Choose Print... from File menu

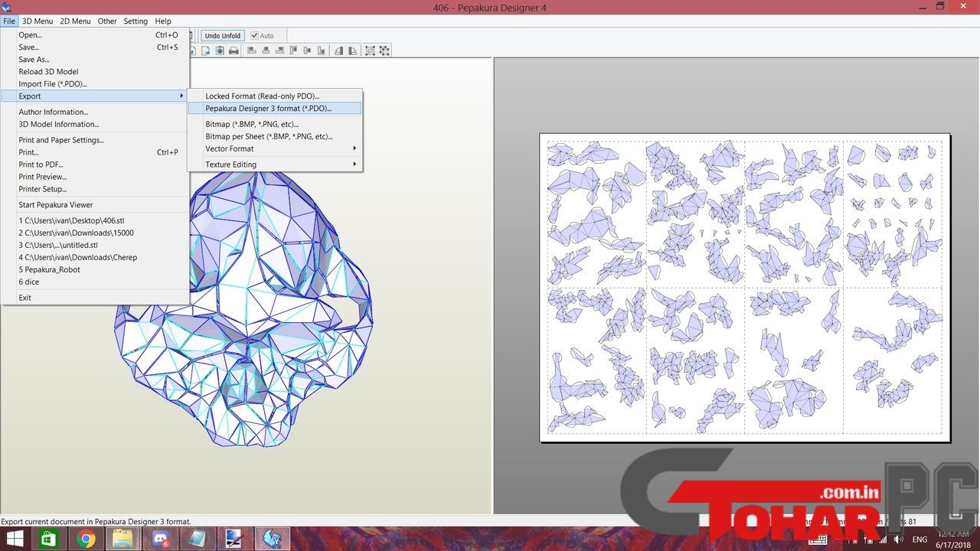(95, 152)
